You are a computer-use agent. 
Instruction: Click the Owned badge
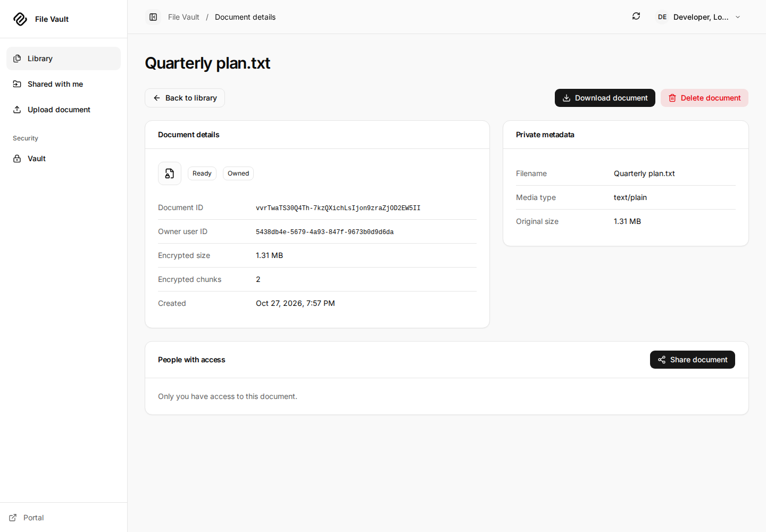coord(238,173)
